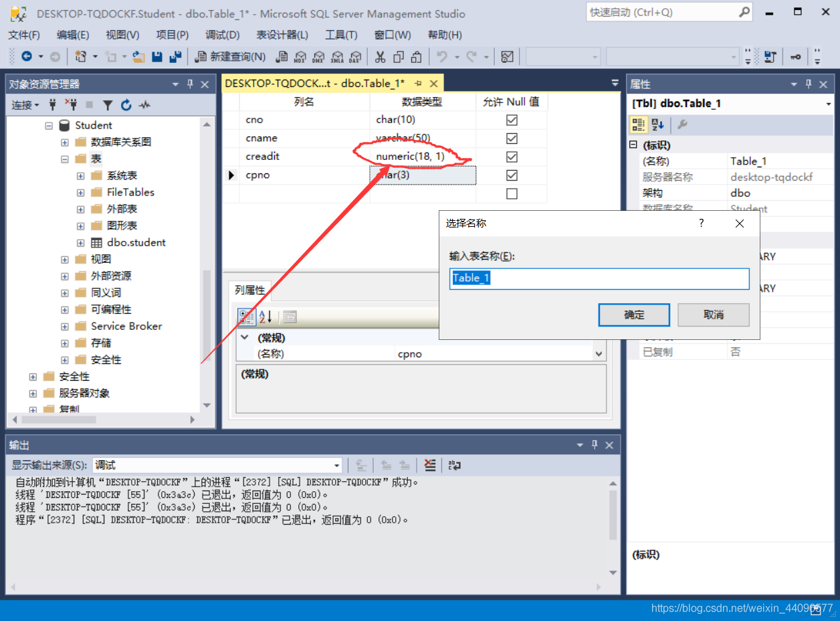
Task: Select the 列属性 tab
Action: click(249, 290)
